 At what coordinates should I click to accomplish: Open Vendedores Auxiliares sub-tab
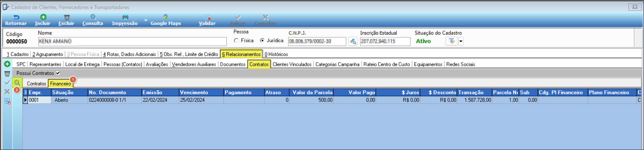click(194, 64)
